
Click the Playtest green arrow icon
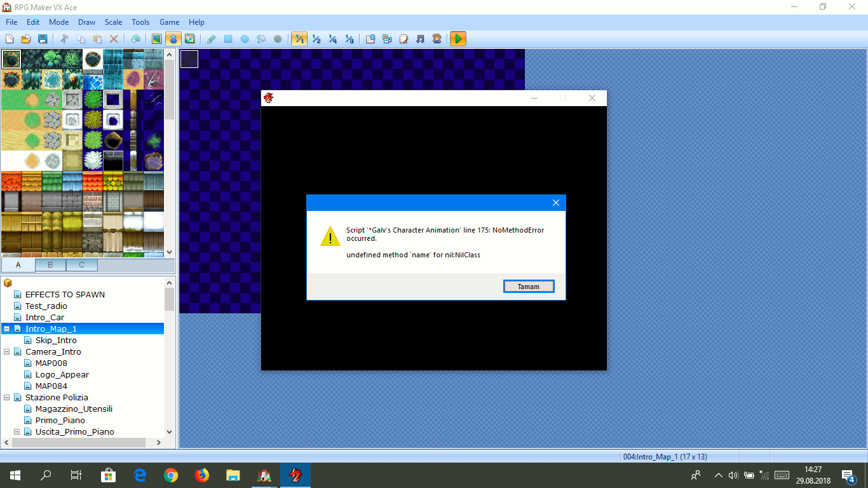coord(458,39)
